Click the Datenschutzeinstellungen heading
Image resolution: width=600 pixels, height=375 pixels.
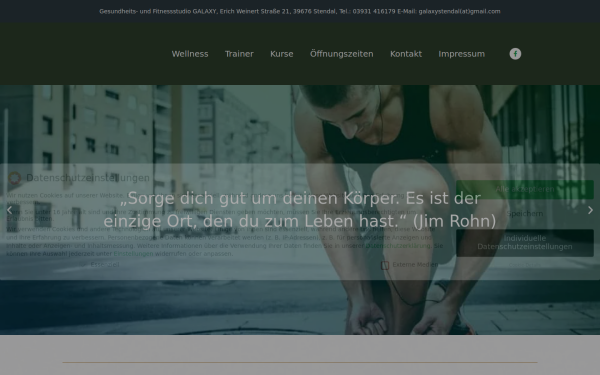click(x=88, y=178)
